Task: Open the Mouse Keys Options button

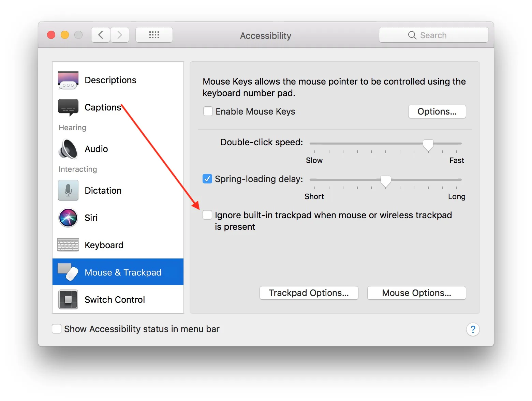Action: (437, 112)
